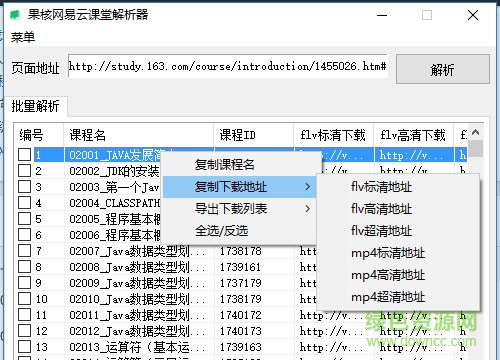Select course 02003_第一个Jav row
This screenshot has width=500, height=360.
click(115, 187)
